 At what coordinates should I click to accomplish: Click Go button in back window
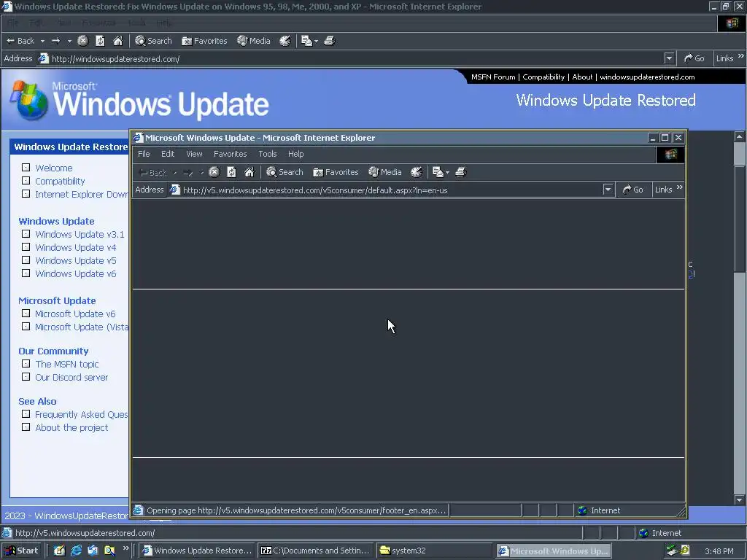coord(694,58)
